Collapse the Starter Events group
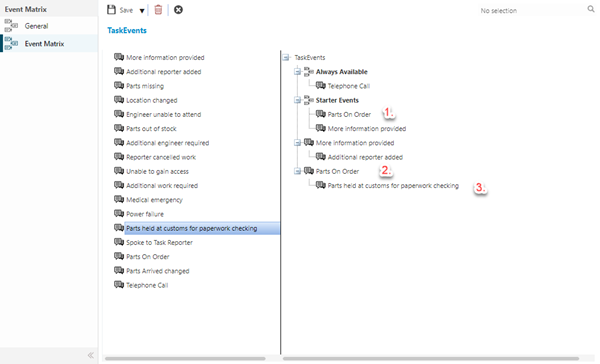Viewport: 600px width, 364px height. point(297,100)
